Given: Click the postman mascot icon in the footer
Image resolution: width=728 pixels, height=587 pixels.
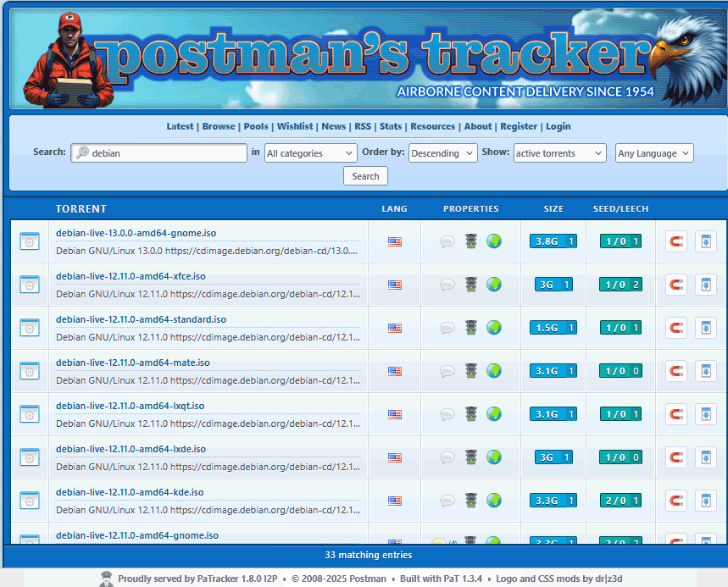Looking at the screenshot, I should tap(106, 579).
